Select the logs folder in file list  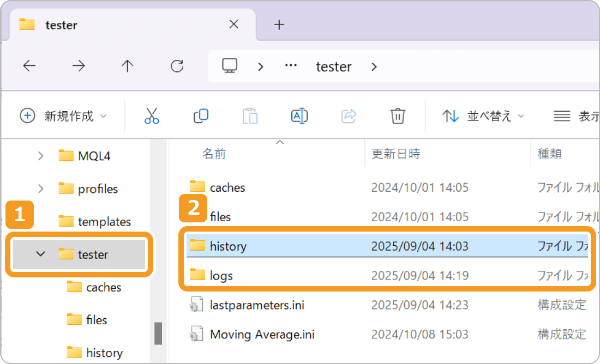221,275
